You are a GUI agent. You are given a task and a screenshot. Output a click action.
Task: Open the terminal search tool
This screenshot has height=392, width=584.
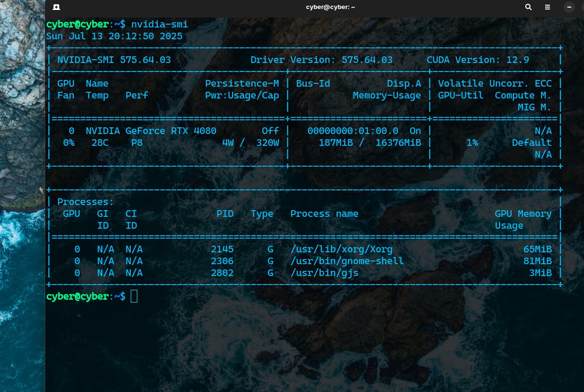click(x=529, y=7)
